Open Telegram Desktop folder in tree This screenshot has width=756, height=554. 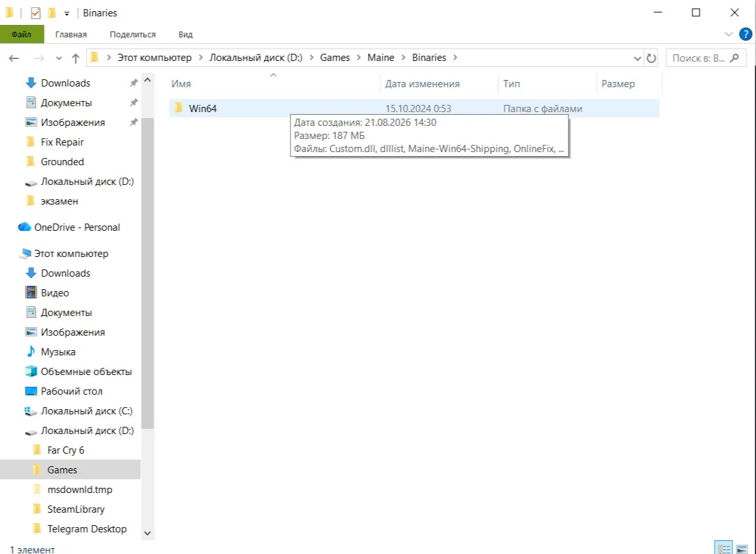point(87,529)
